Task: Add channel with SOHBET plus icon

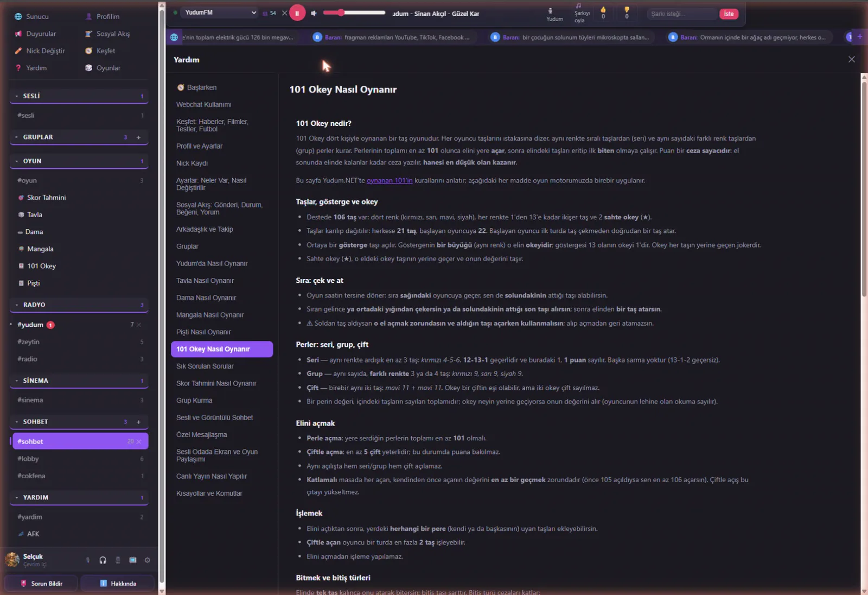Action: [138, 422]
